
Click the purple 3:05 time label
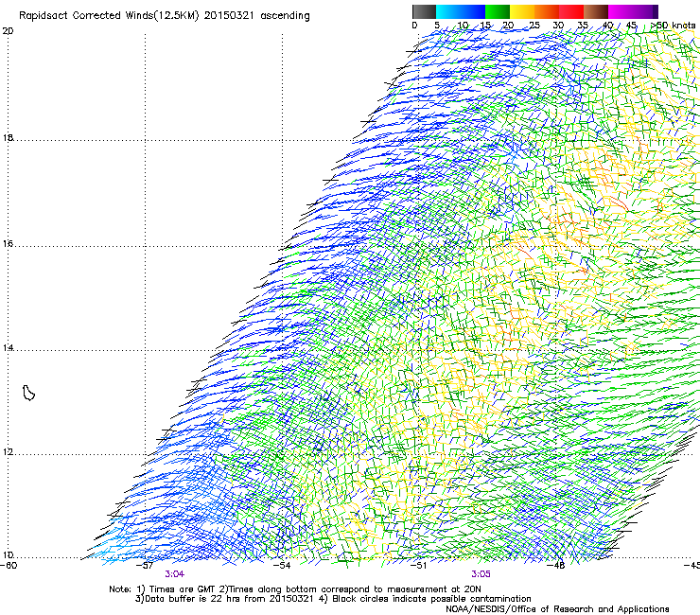click(481, 574)
